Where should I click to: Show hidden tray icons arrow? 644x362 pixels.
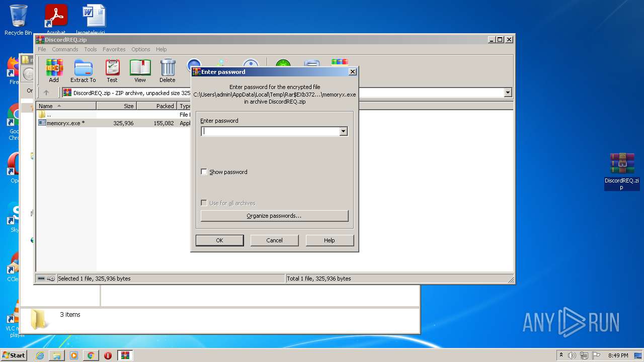pyautogui.click(x=561, y=355)
